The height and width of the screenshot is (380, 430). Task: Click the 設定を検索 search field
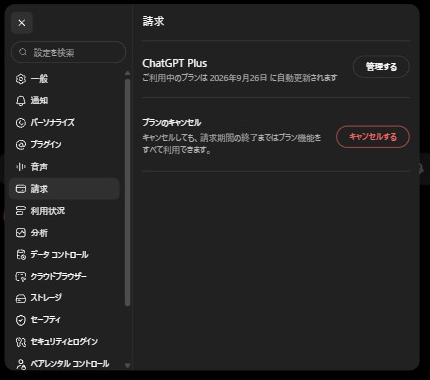69,52
